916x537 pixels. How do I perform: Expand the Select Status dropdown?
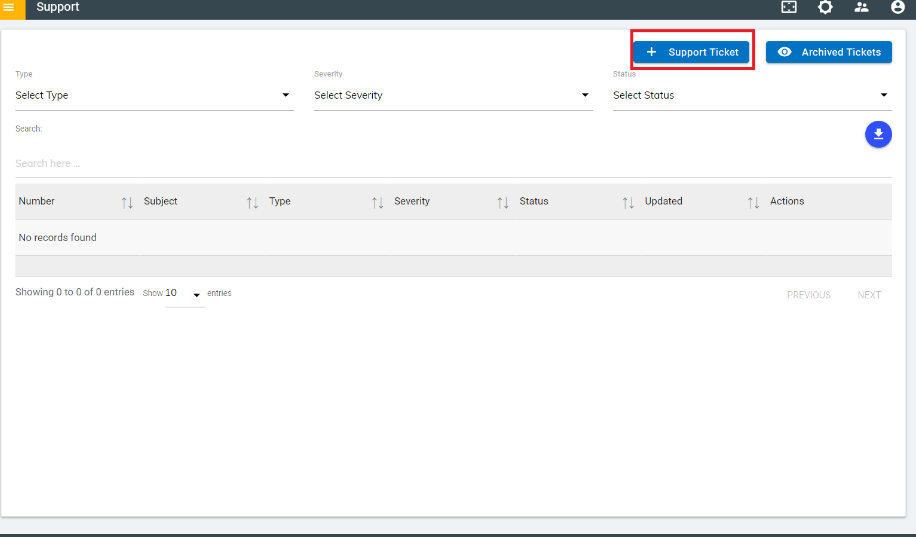click(752, 95)
